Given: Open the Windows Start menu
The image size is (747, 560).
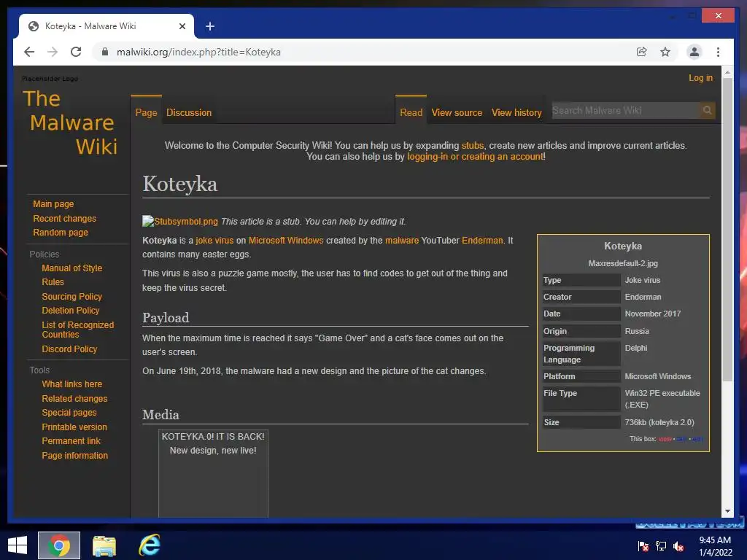Looking at the screenshot, I should click(x=18, y=545).
